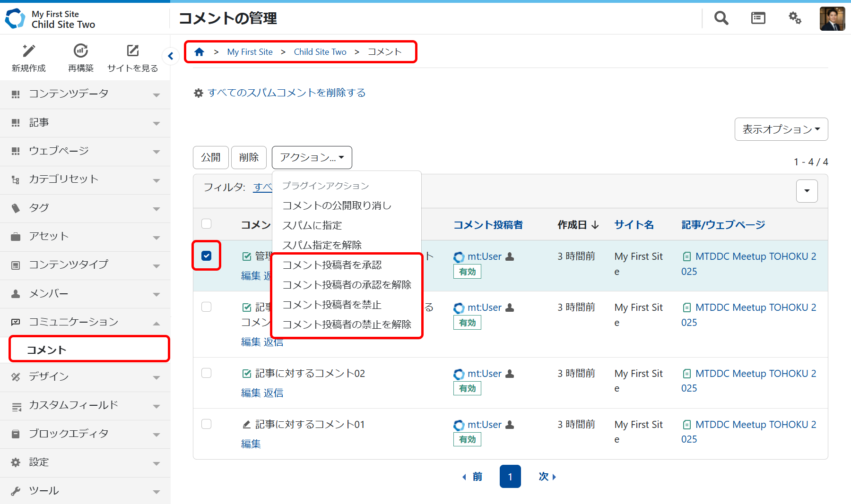Select コメント投稿者を承認 from action menu

pos(332,265)
